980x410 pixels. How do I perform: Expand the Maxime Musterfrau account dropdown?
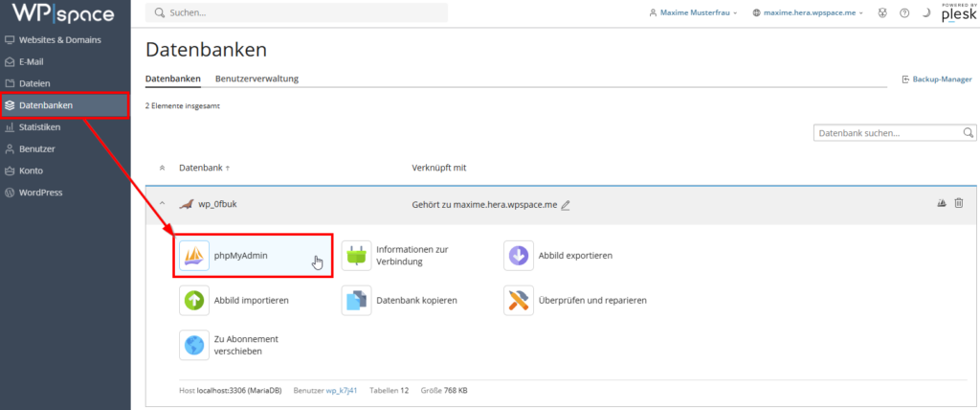(x=694, y=13)
